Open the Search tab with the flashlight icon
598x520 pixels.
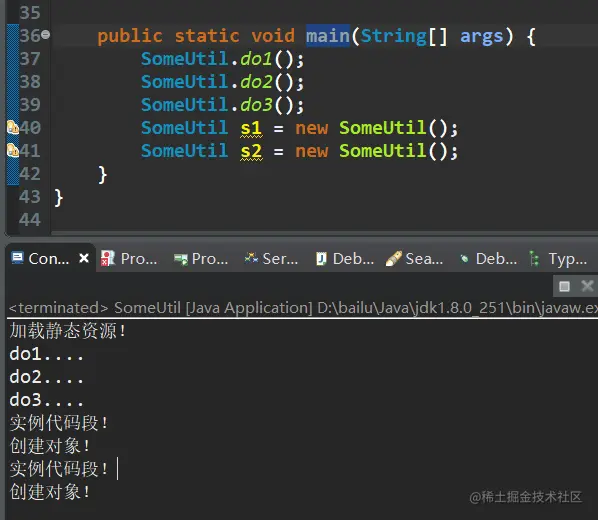414,259
